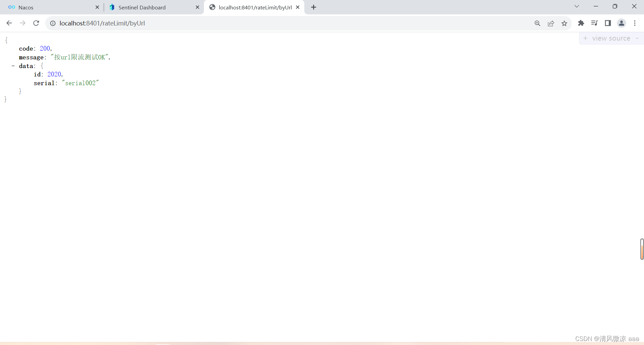Close the rateLimit/byUrl tab
This screenshot has width=644, height=345.
click(x=298, y=7)
